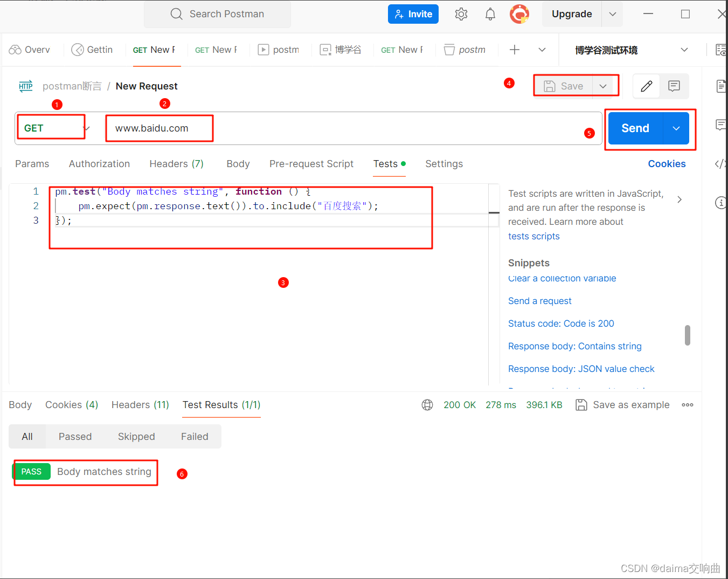
Task: Open the response Body tab
Action: coord(20,405)
